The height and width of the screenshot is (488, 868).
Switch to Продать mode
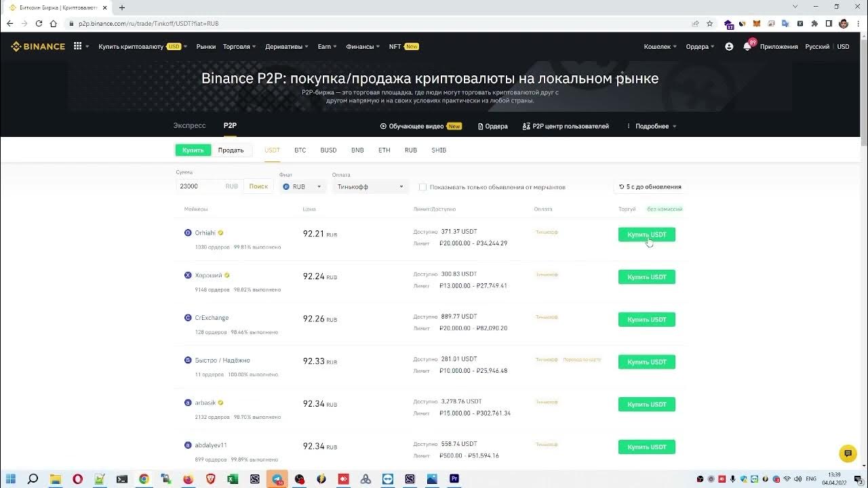point(231,150)
